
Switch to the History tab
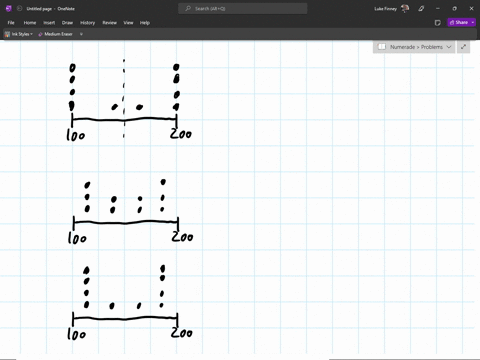click(88, 23)
